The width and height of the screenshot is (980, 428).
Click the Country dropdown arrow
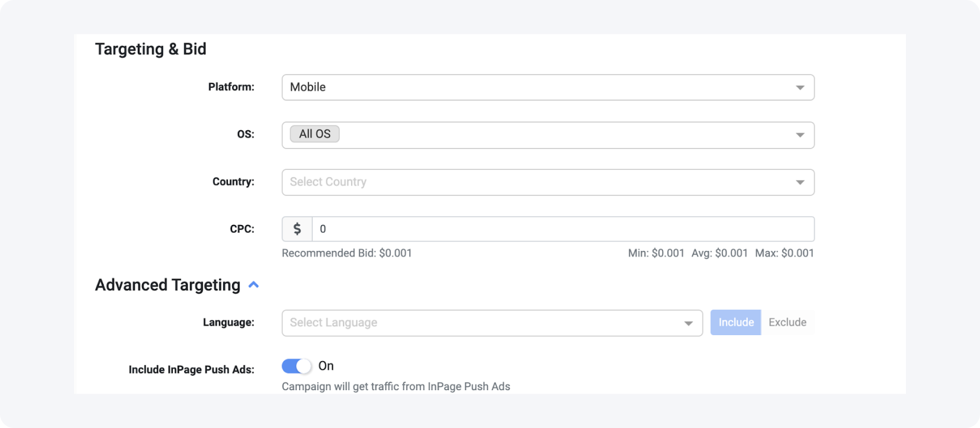coord(800,182)
